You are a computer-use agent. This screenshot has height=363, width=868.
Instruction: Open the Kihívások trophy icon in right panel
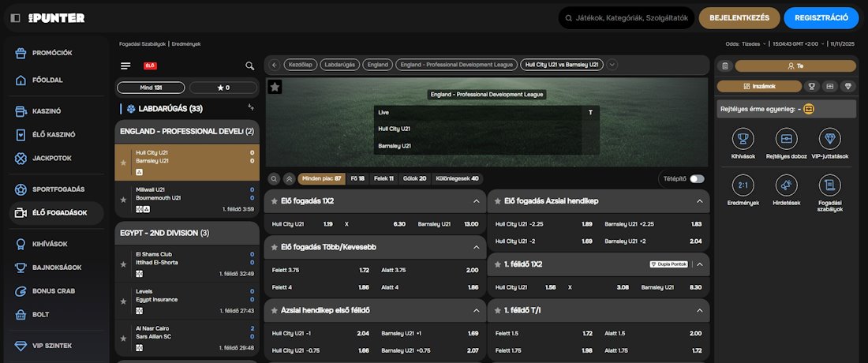pos(742,139)
